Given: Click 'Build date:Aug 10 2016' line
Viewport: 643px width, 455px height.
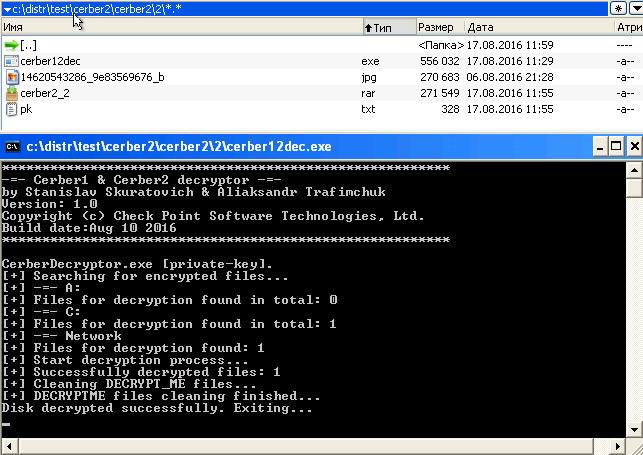Looking at the screenshot, I should tap(89, 228).
